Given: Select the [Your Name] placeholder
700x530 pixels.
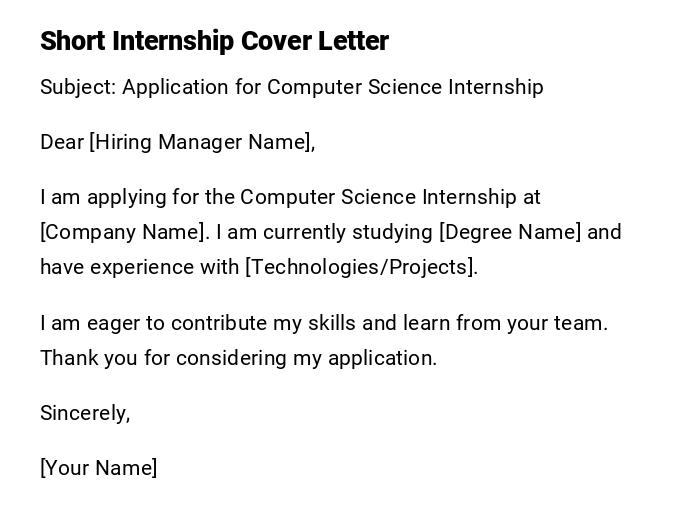Looking at the screenshot, I should coord(98,468).
